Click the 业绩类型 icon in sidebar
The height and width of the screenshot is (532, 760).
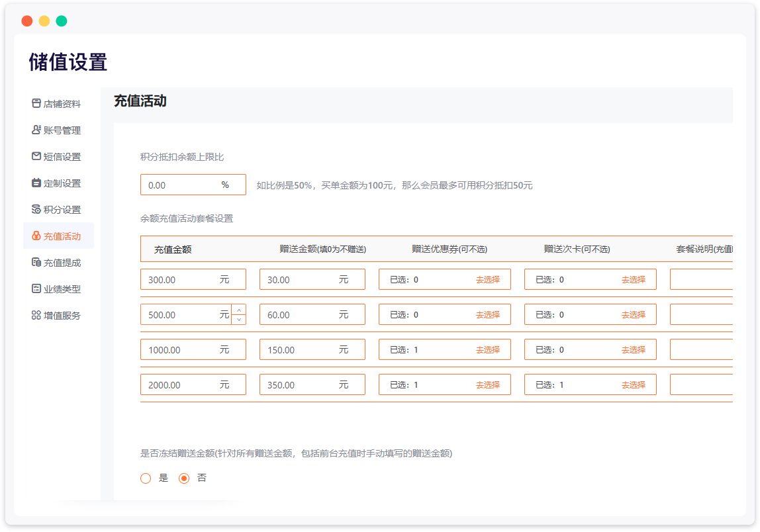36,289
